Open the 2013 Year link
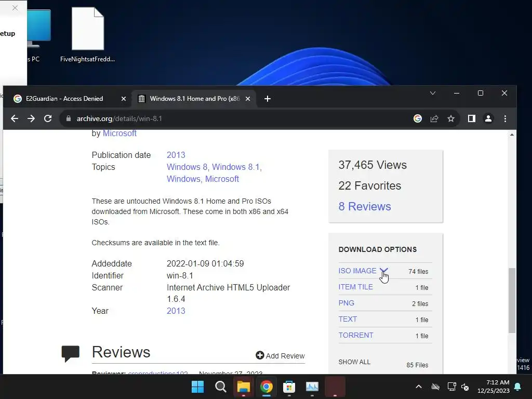This screenshot has height=399, width=532. (176, 311)
